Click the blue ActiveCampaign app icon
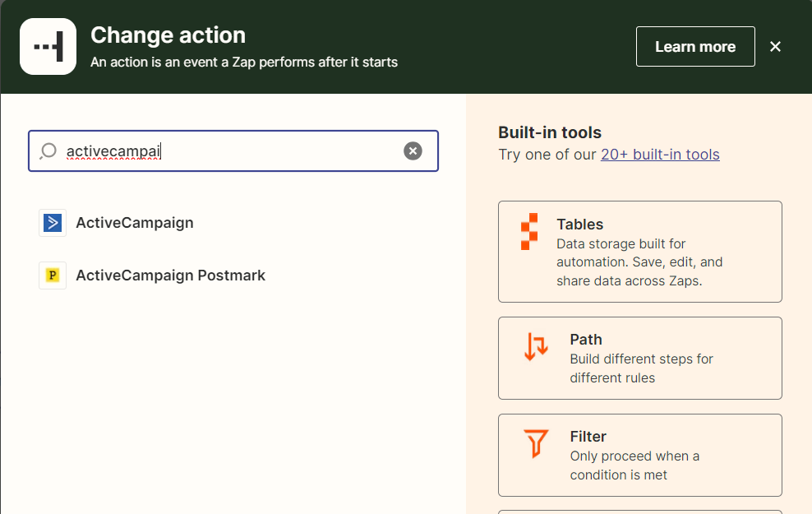The image size is (812, 514). [x=53, y=223]
